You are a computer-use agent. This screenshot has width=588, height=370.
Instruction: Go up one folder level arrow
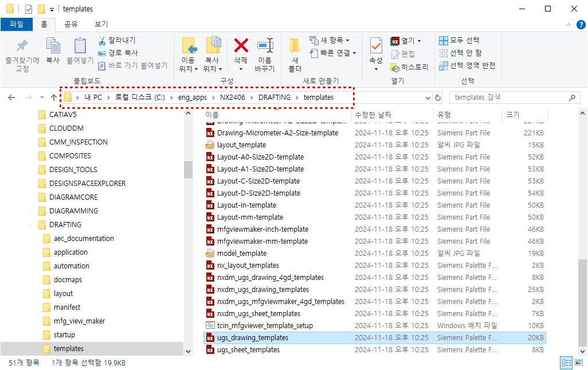click(x=54, y=98)
